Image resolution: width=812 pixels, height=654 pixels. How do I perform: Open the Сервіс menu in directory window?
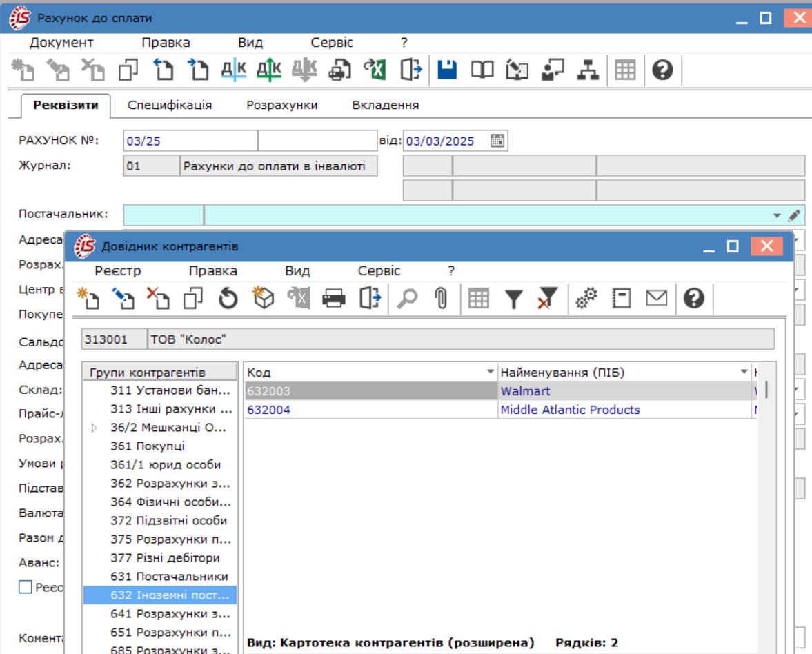pyautogui.click(x=379, y=271)
